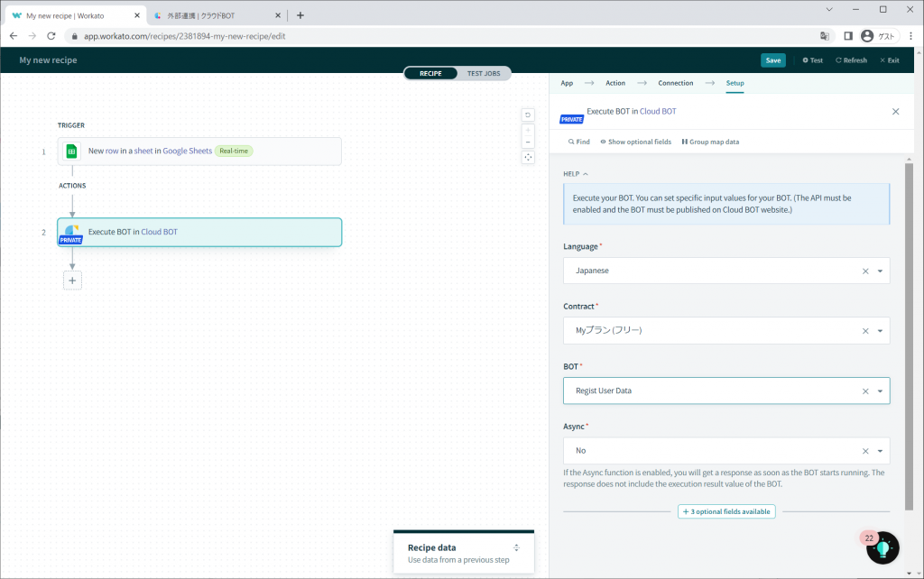Close the クラウドBOT browser tab
Viewport: 924px width, 579px height.
[278, 15]
